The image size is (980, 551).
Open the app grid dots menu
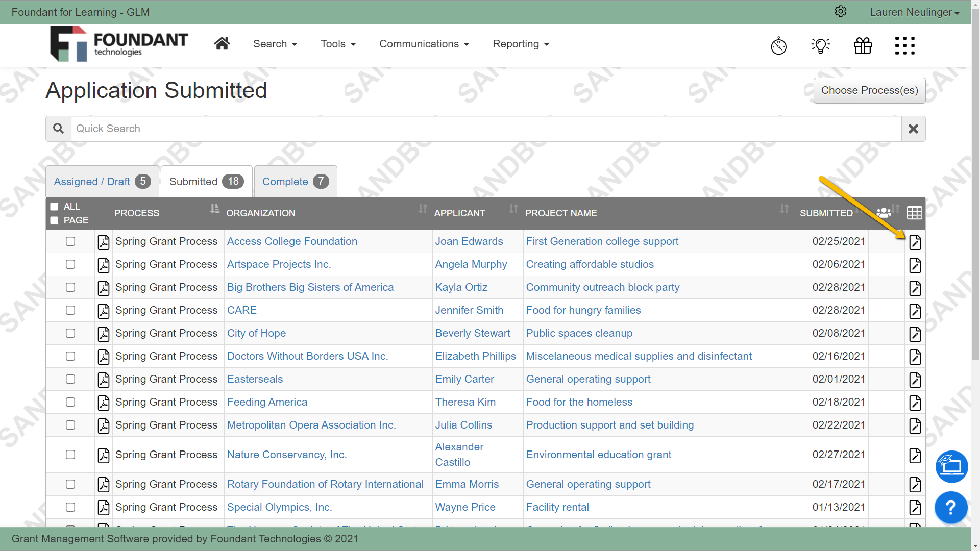[904, 45]
